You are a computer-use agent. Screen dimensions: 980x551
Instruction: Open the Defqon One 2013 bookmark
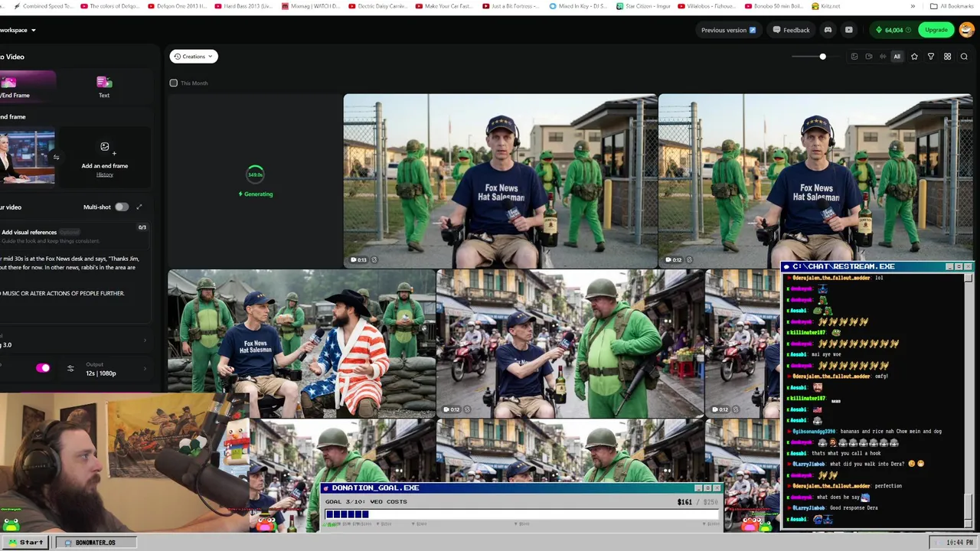tap(176, 6)
